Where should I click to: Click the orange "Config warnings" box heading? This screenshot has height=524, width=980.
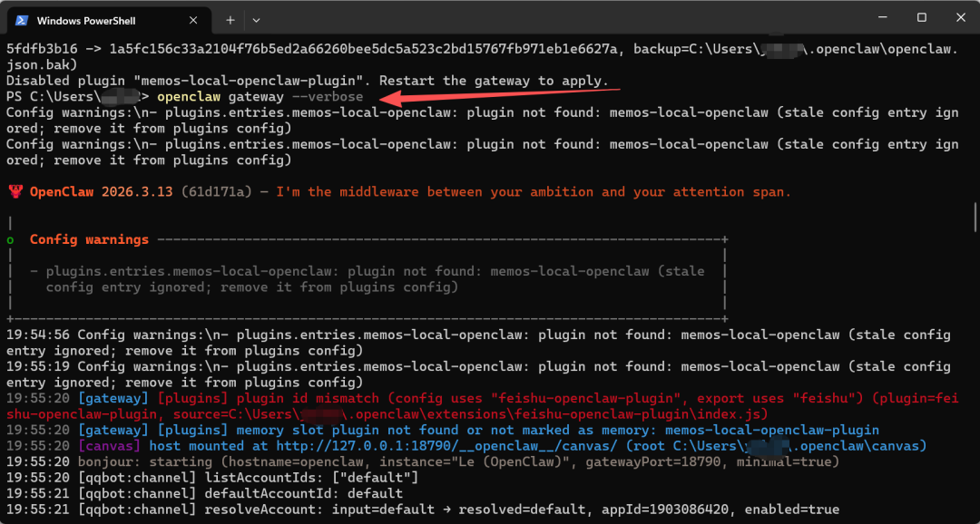click(x=89, y=240)
